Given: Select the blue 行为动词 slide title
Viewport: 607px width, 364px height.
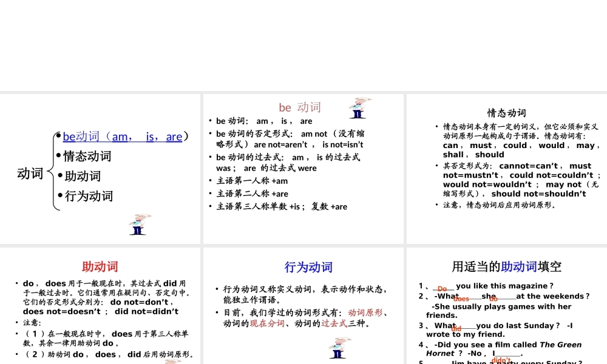Looking at the screenshot, I should [x=308, y=267].
